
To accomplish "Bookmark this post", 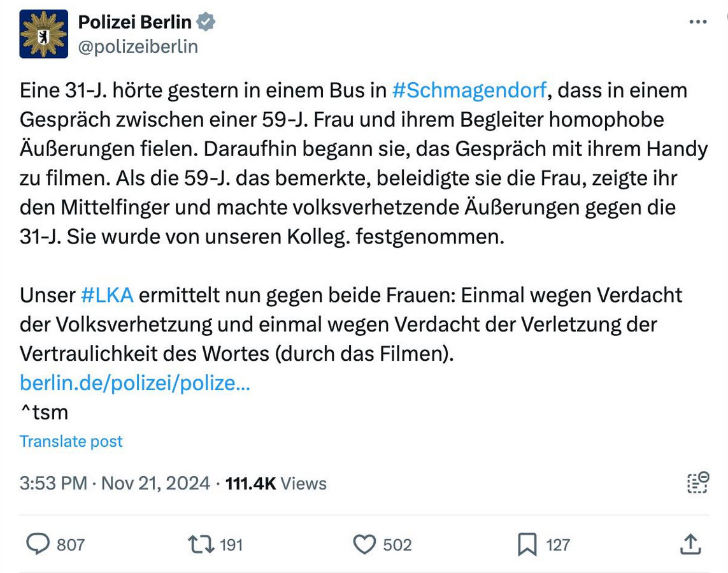I will click(527, 544).
